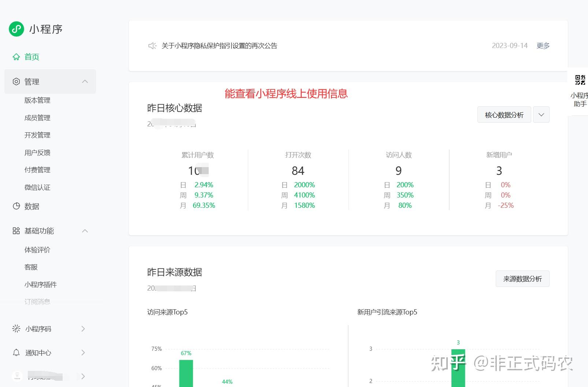Image resolution: width=588 pixels, height=387 pixels.
Task: Click the 新增用户 value 3
Action: 499,171
